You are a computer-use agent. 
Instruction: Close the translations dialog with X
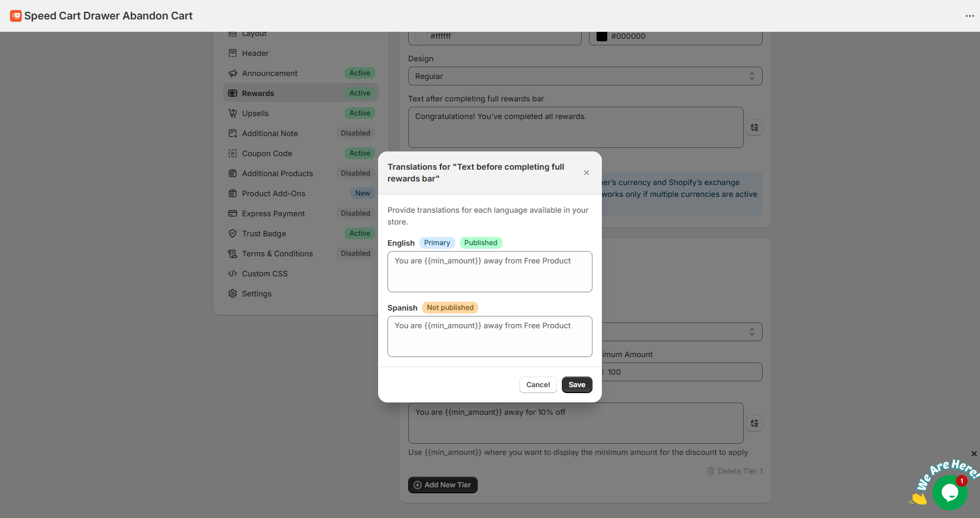tap(586, 173)
